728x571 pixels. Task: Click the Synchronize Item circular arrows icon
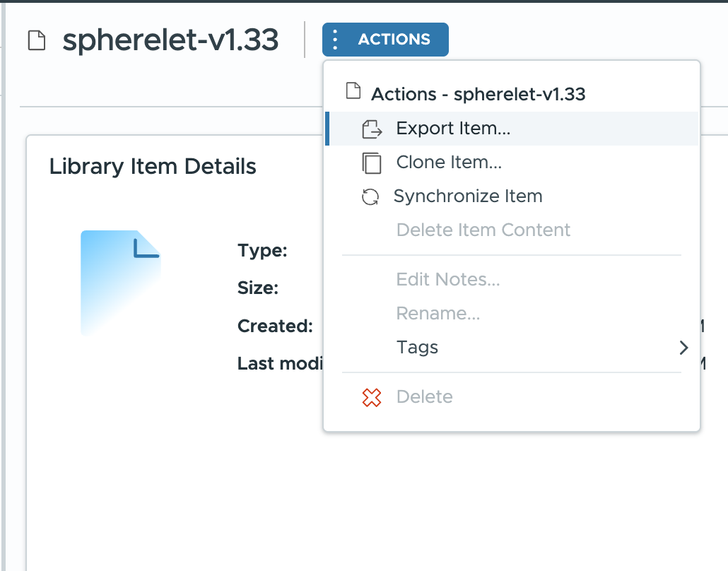(x=370, y=197)
